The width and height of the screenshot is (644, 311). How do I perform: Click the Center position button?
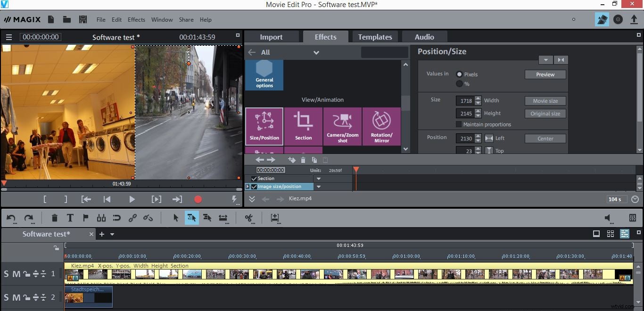pyautogui.click(x=545, y=138)
